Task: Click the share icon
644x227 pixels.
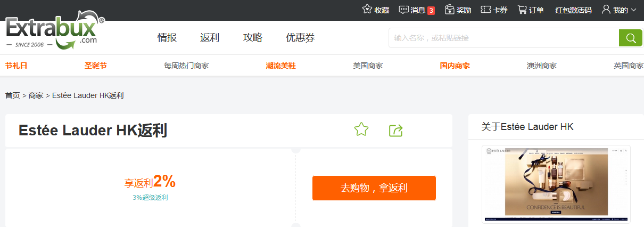Action: (396, 130)
